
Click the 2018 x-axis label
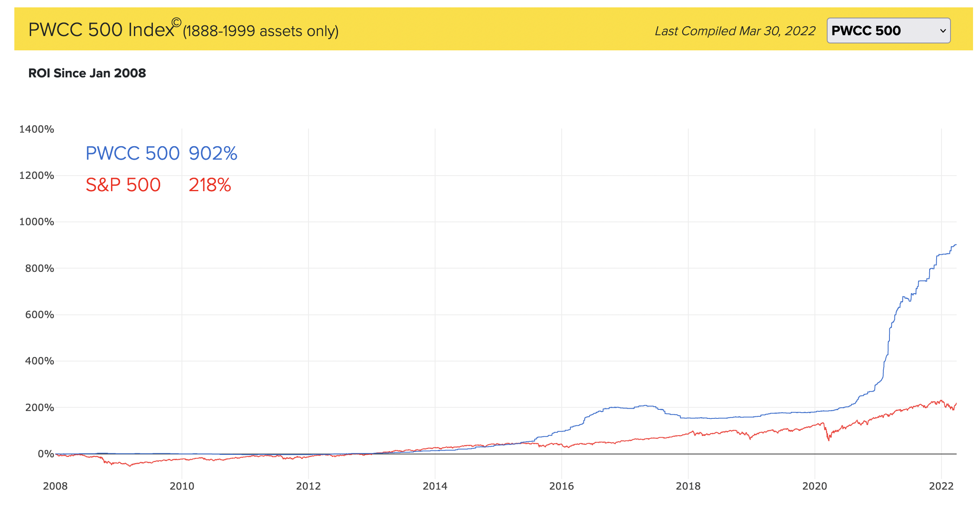pos(688,486)
